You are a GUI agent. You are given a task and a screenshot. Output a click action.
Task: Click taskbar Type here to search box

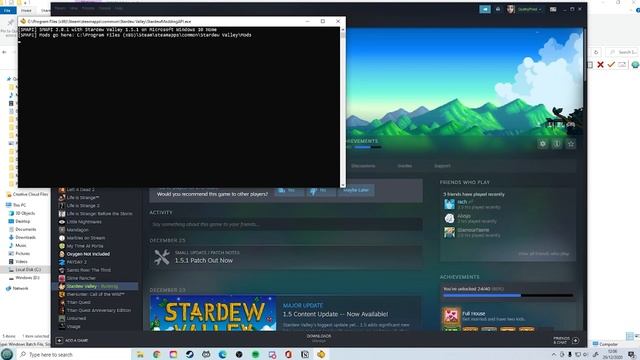(73, 354)
